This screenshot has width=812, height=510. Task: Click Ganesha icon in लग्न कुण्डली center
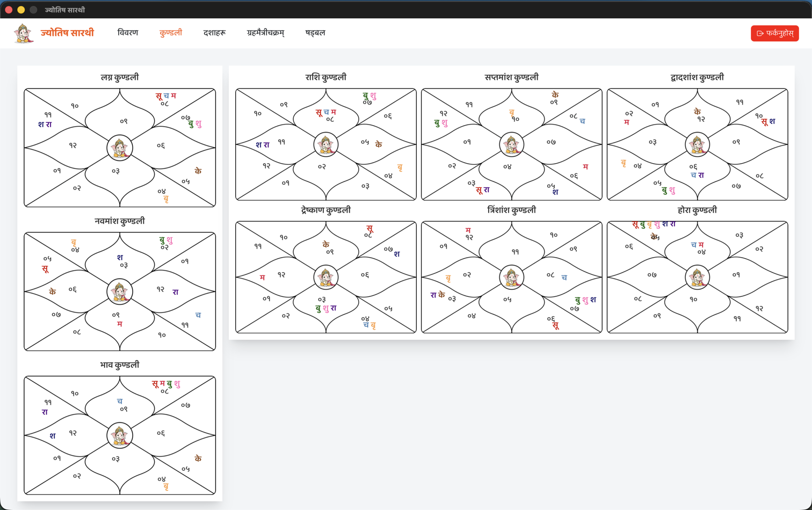click(120, 148)
